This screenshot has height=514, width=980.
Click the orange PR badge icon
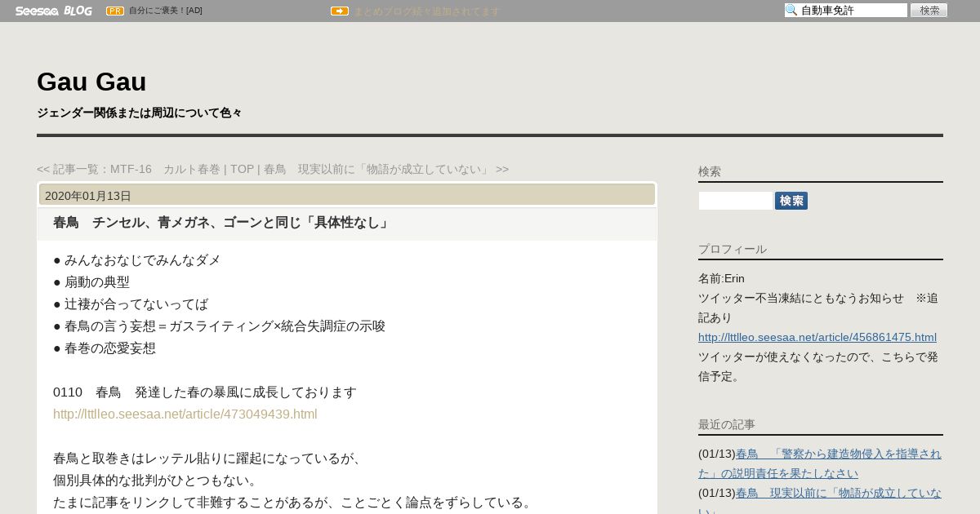tap(115, 11)
